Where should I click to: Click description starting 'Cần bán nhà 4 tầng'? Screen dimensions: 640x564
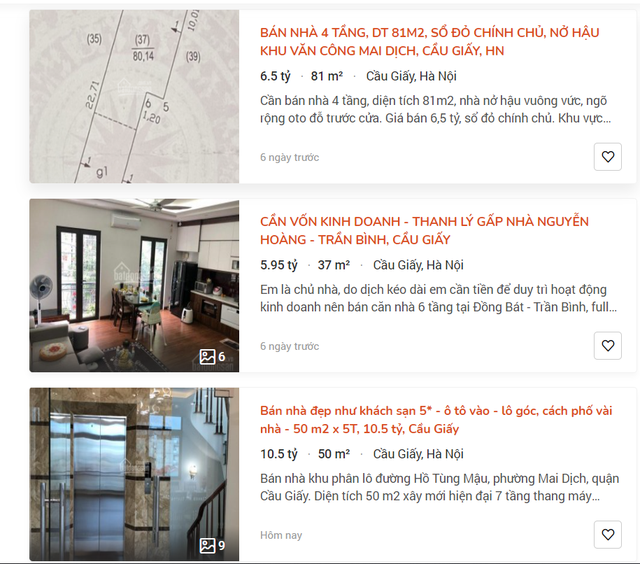point(436,109)
